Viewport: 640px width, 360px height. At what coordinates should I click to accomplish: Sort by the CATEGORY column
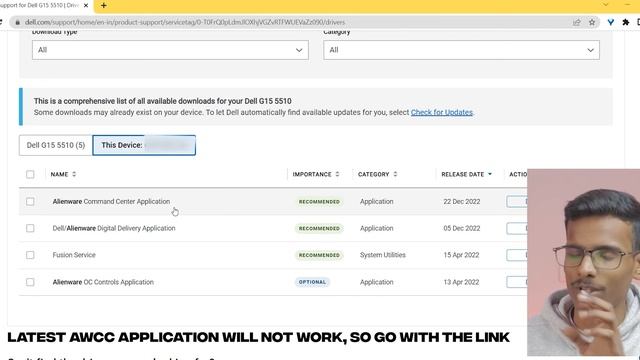pos(378,174)
